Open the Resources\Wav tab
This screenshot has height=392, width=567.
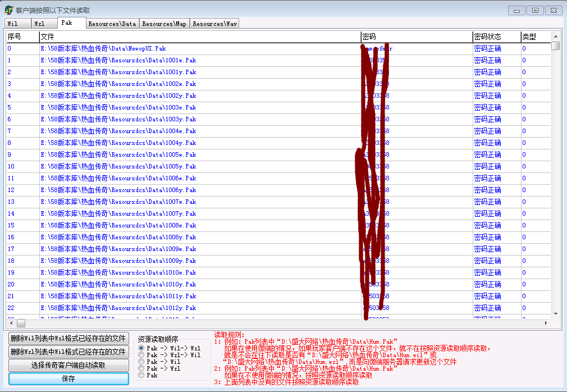tap(214, 24)
